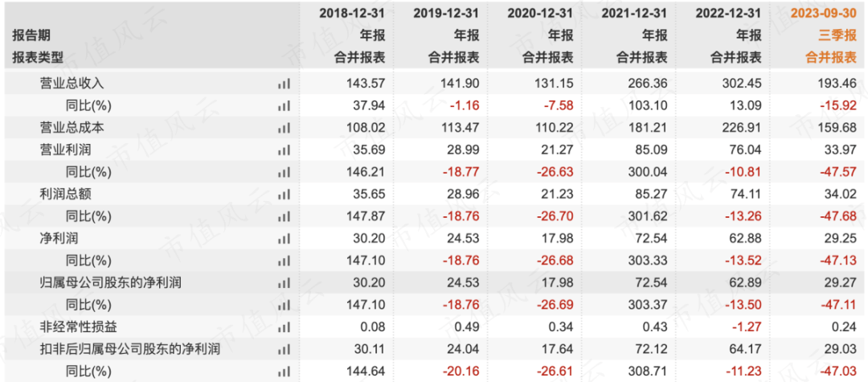
Task: Select the 302.45 revenue cell for 2022
Action: coord(743,83)
